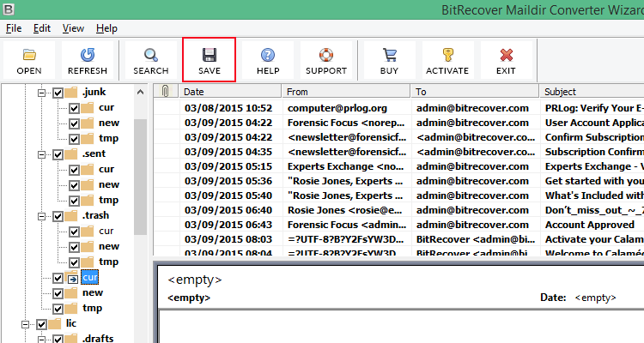Screen dimensions: 644x343
Task: Uncheck tmp checkbox under .sent
Action: [74, 201]
